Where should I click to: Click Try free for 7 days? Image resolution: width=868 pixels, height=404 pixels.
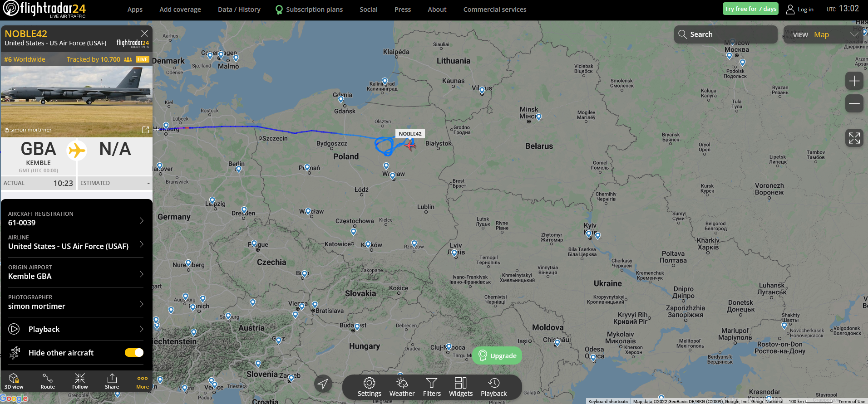750,9
